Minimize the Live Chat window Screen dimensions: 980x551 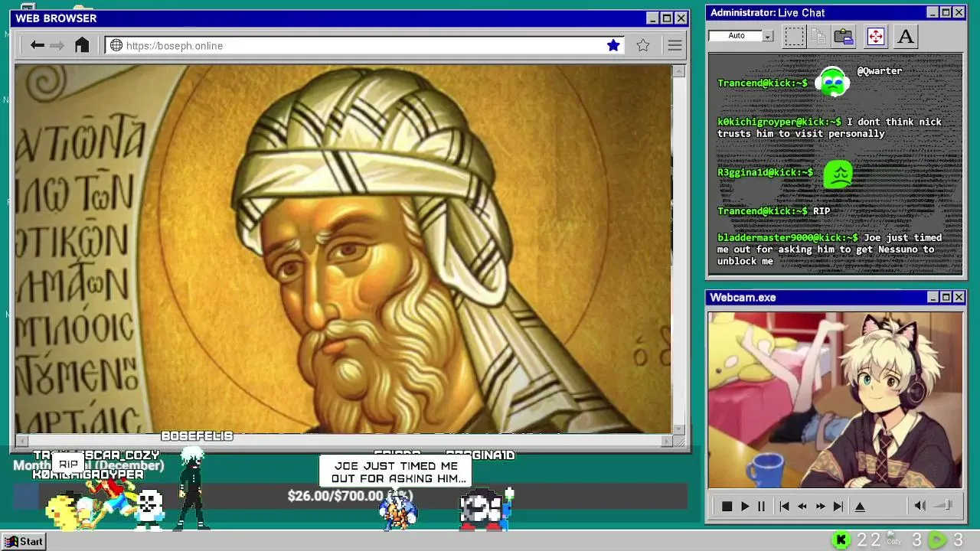click(932, 12)
